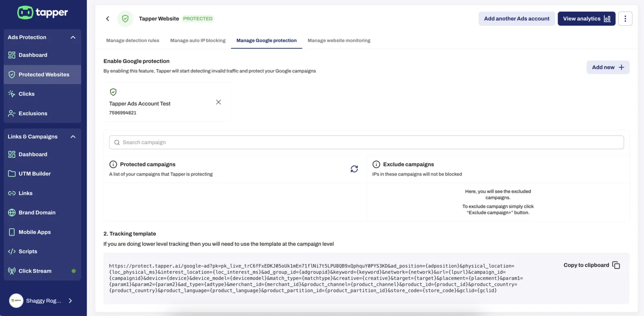Switch to Manage auto IP blocking tab

[x=198, y=41]
